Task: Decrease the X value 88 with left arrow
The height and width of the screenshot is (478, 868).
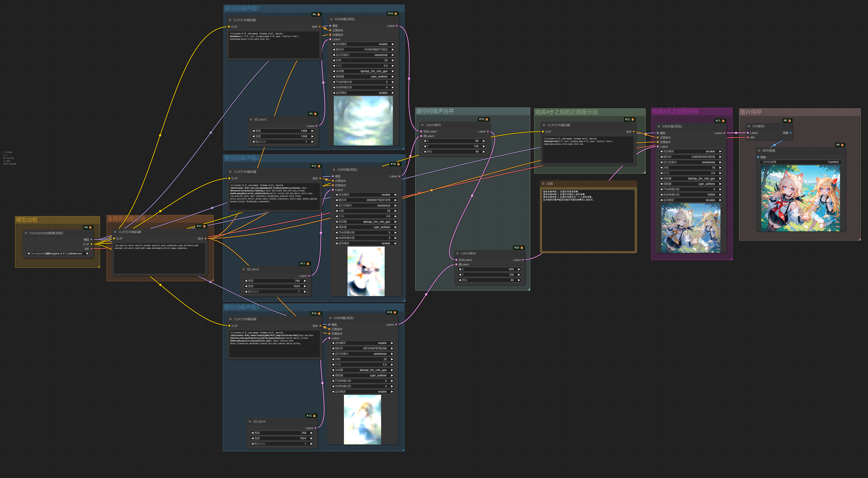Action: click(425, 141)
